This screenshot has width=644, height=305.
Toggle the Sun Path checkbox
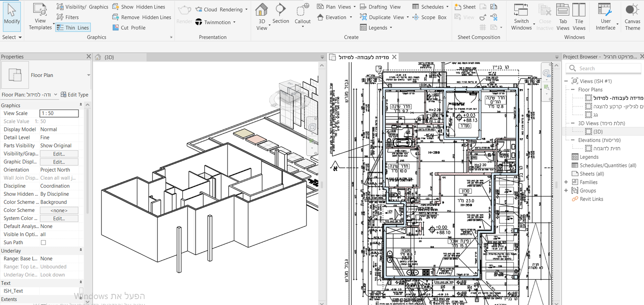pos(43,243)
